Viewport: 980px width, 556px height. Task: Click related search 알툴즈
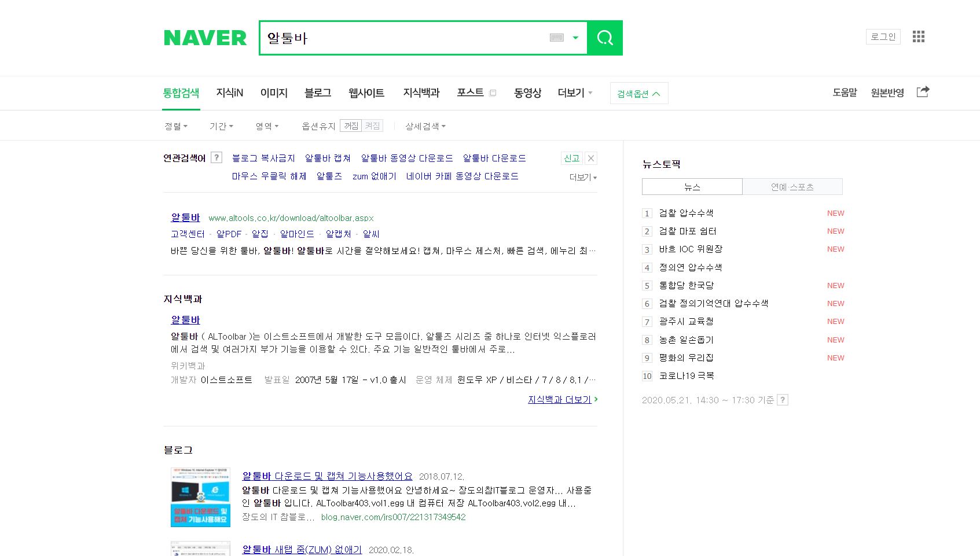(x=329, y=176)
